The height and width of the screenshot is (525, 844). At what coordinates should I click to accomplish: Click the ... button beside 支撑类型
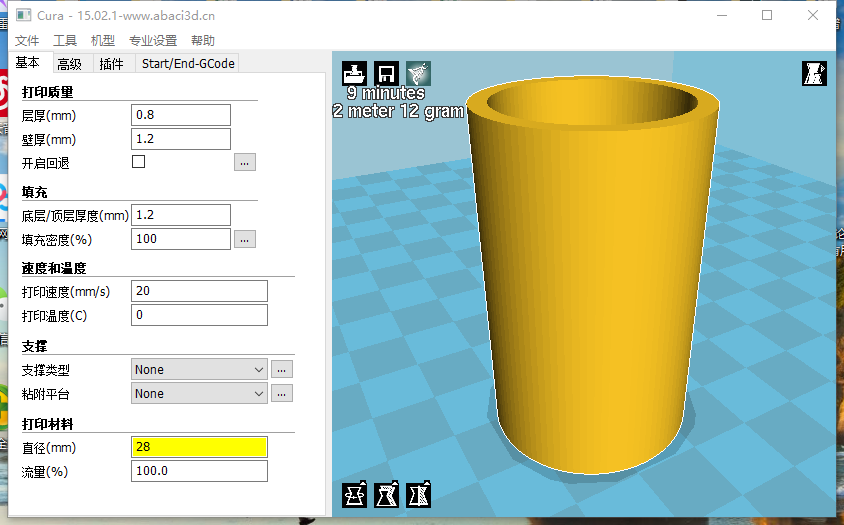(282, 369)
